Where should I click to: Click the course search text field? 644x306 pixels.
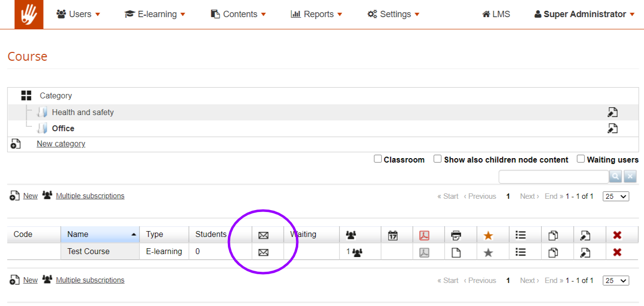[x=553, y=177]
